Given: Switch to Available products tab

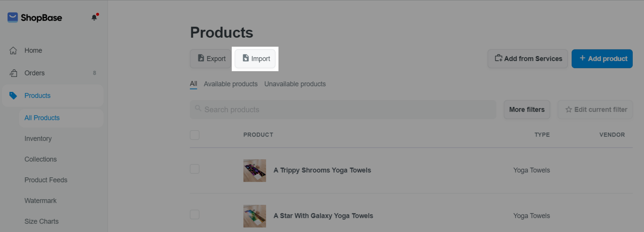Looking at the screenshot, I should click(230, 84).
